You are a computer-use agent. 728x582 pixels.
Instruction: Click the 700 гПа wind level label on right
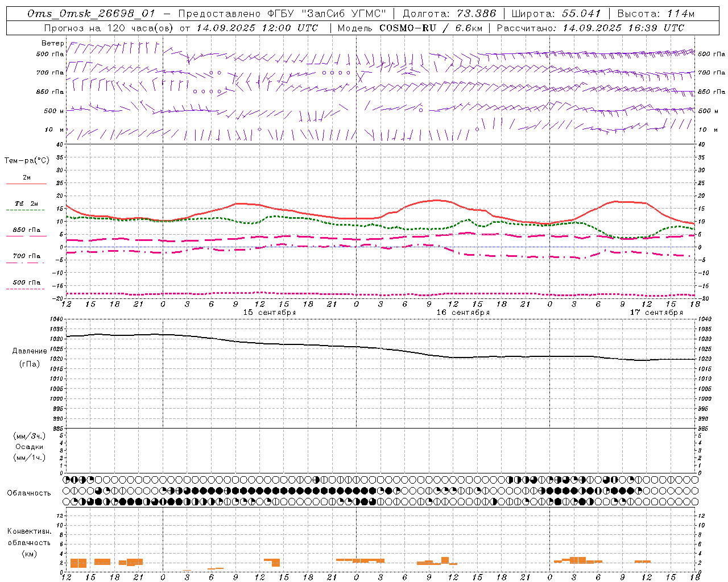(712, 73)
